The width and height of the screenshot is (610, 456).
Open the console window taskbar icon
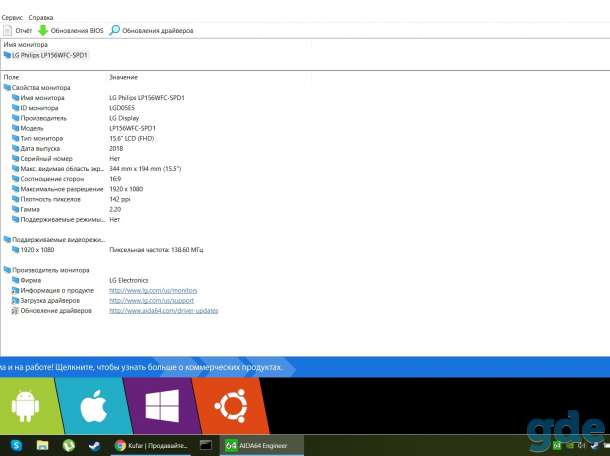[206, 445]
